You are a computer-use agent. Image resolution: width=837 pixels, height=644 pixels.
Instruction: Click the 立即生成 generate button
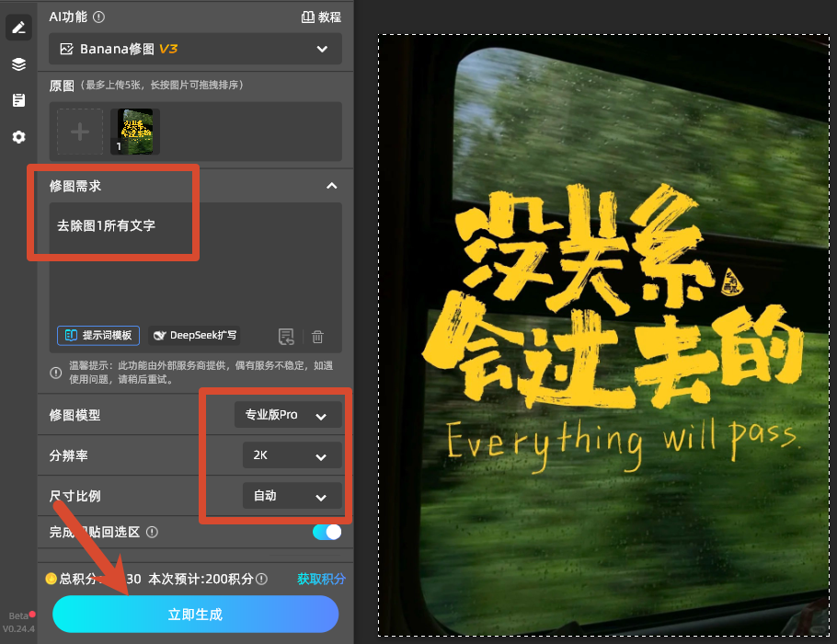(x=195, y=614)
